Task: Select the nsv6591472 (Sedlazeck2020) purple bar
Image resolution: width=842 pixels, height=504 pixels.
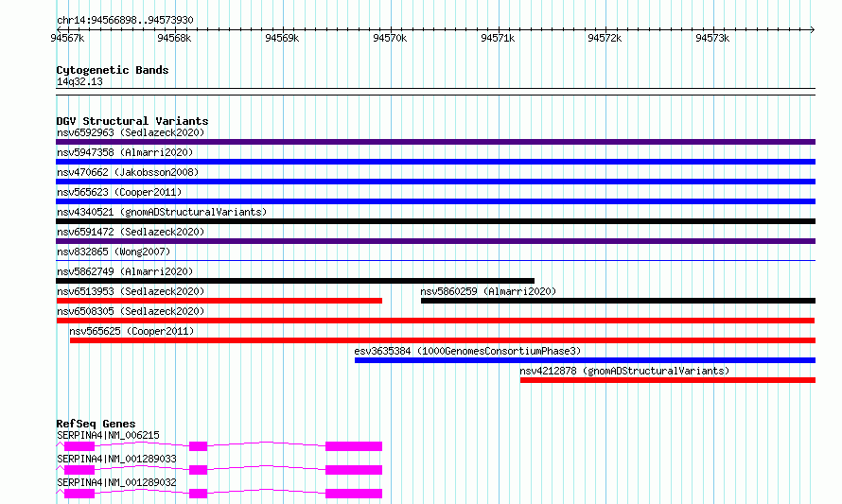Action: [x=435, y=241]
